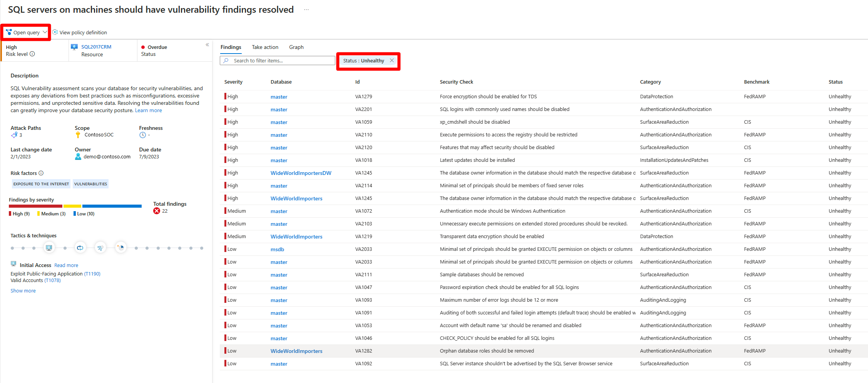Sort by the Security Check column header
868x383 pixels.
coord(457,82)
